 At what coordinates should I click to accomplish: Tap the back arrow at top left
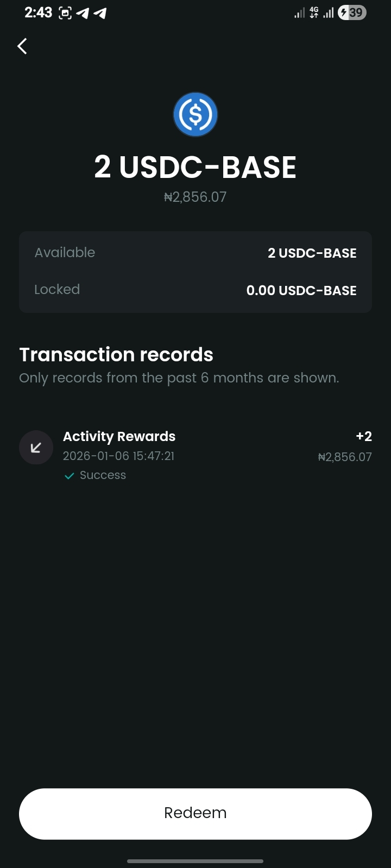[x=22, y=47]
